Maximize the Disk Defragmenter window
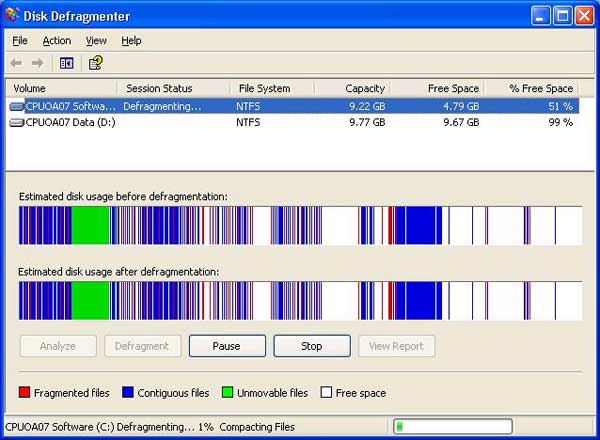600x440 pixels. [562, 16]
